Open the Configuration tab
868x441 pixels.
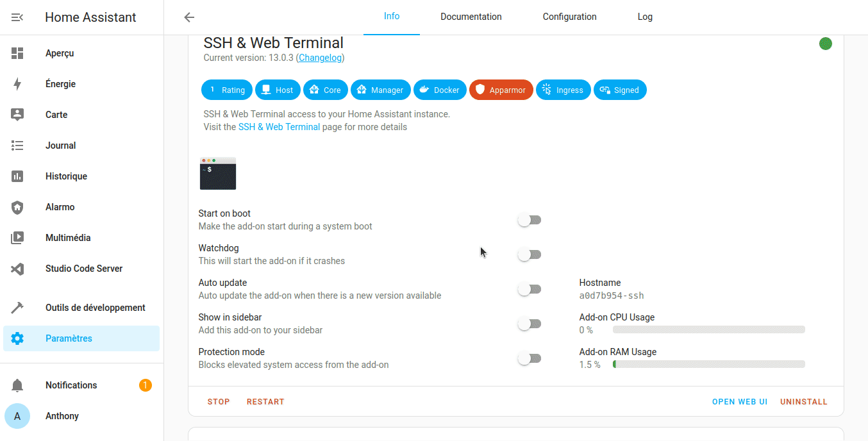(x=570, y=17)
